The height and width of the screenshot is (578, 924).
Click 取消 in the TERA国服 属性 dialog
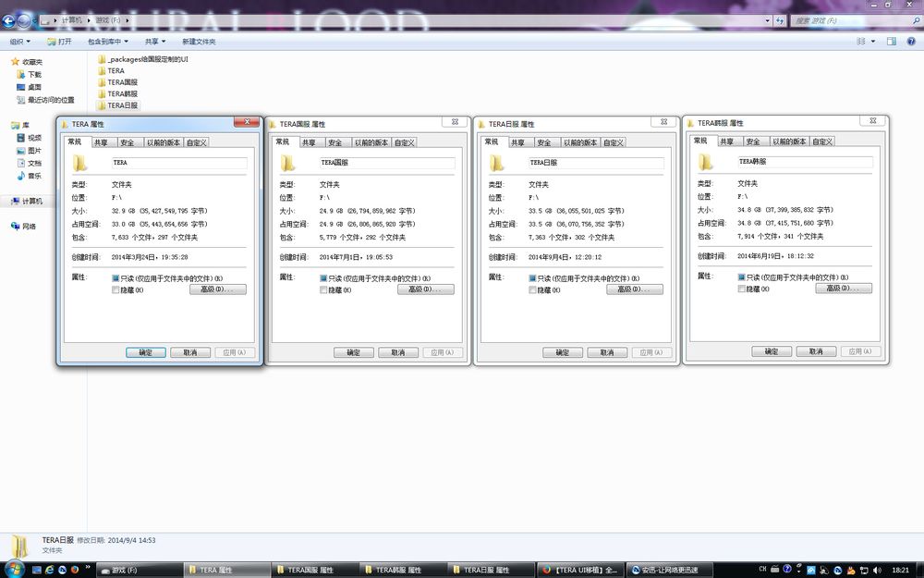point(398,352)
